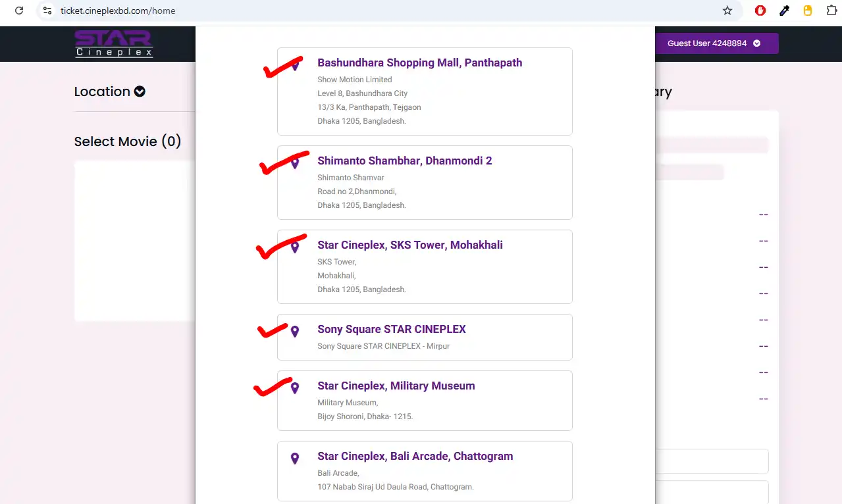
Task: Click the 'Location' heading text
Action: click(x=102, y=91)
